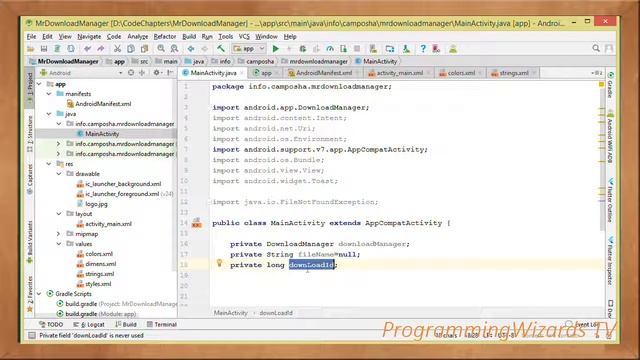Click the yellow warning indicator above the scrollbar
This screenshot has height=360, width=640.
click(601, 84)
